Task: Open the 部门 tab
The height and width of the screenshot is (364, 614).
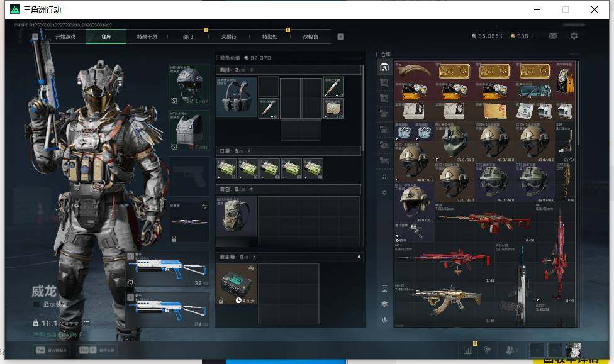Action: tap(188, 37)
